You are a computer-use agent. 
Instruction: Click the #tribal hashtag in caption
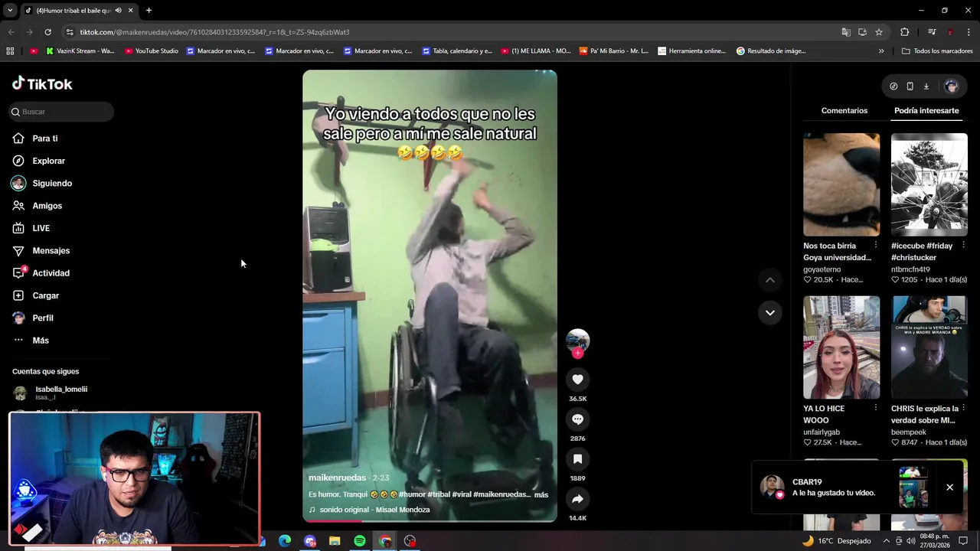click(439, 494)
